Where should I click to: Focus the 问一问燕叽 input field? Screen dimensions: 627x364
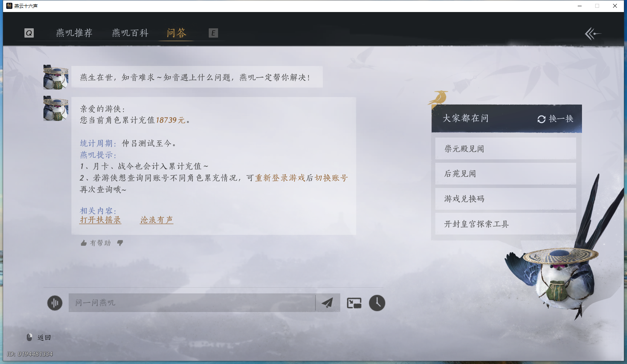(x=192, y=303)
